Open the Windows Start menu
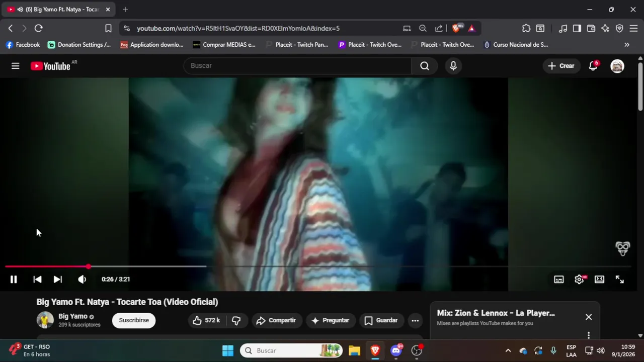Screen dimensions: 644x362 coord(228,350)
